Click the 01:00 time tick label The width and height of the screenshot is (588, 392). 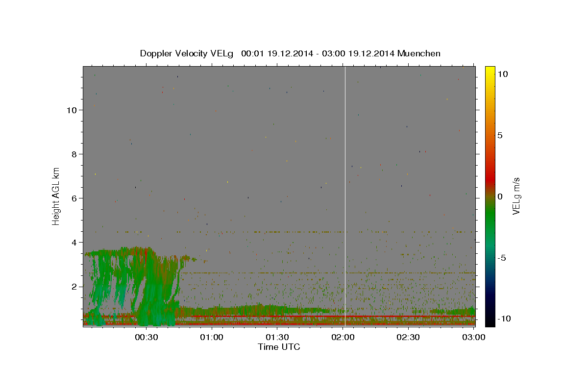pyautogui.click(x=212, y=337)
